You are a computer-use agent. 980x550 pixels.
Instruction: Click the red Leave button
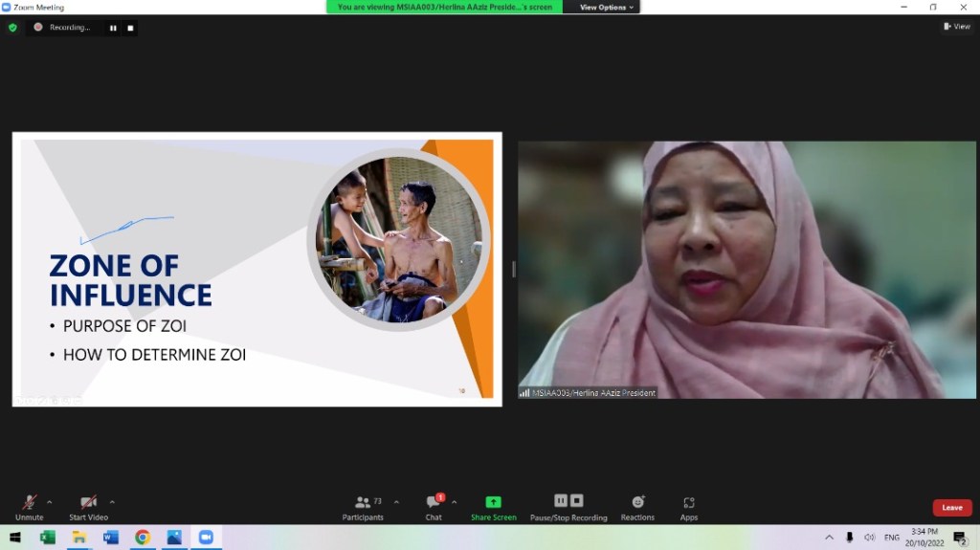pos(951,508)
